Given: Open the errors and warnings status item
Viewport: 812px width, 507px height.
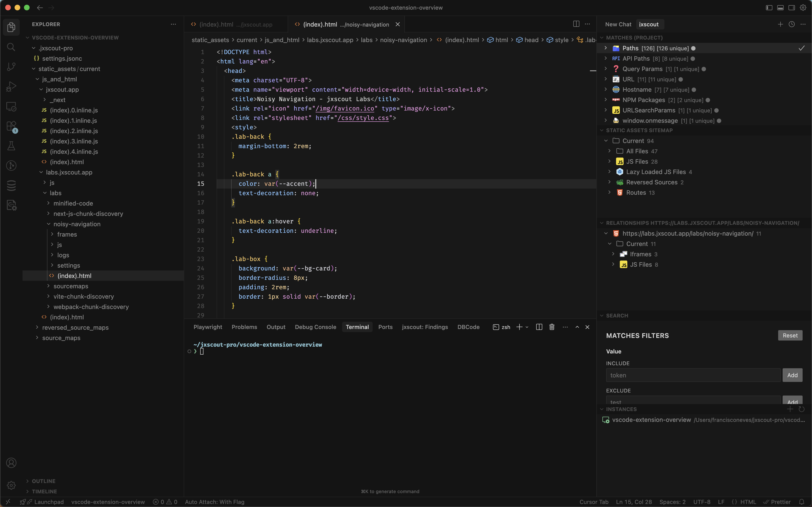Looking at the screenshot, I should [165, 502].
